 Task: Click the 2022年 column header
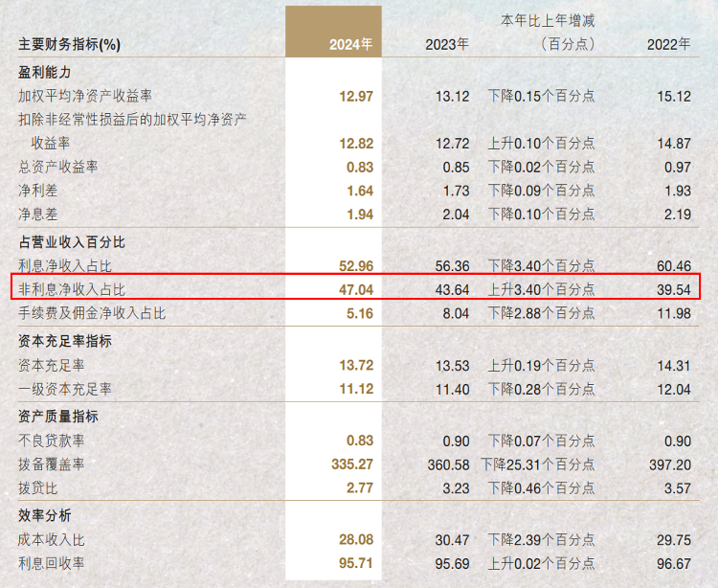pos(668,45)
